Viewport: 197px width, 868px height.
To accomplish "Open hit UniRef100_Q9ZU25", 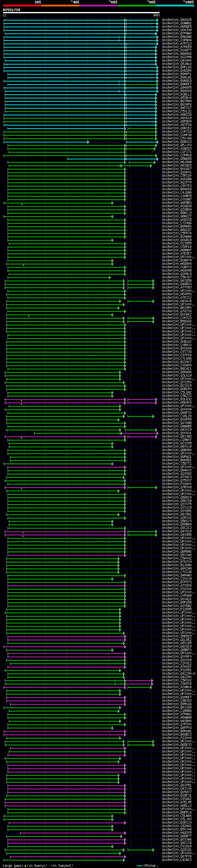I will [177, 20].
